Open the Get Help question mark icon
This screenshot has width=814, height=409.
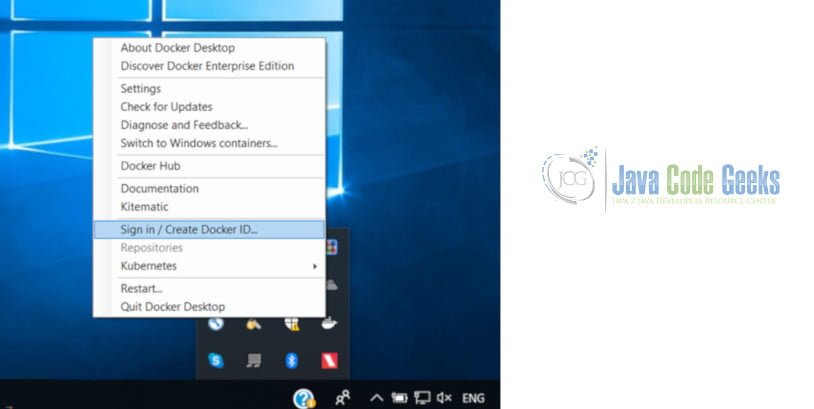click(304, 399)
